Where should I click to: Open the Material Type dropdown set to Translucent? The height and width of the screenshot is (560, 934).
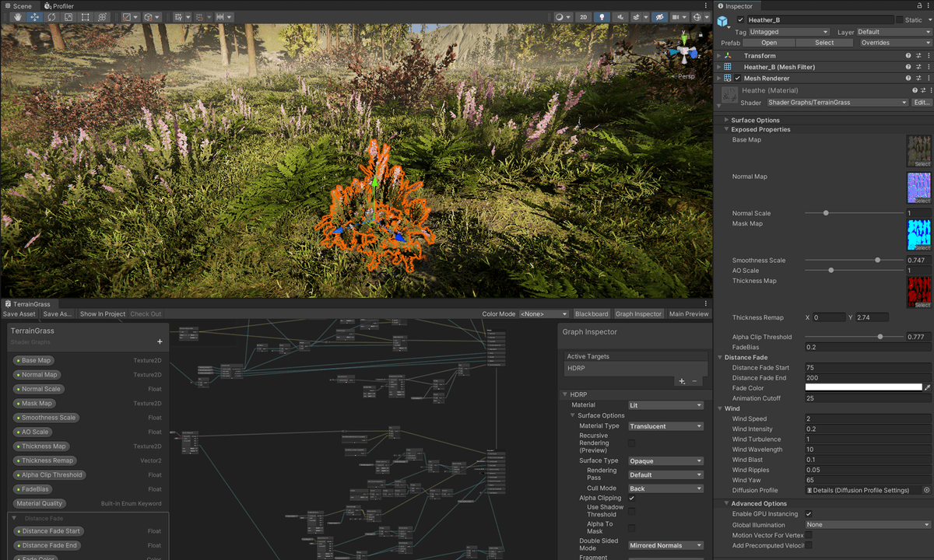665,425
